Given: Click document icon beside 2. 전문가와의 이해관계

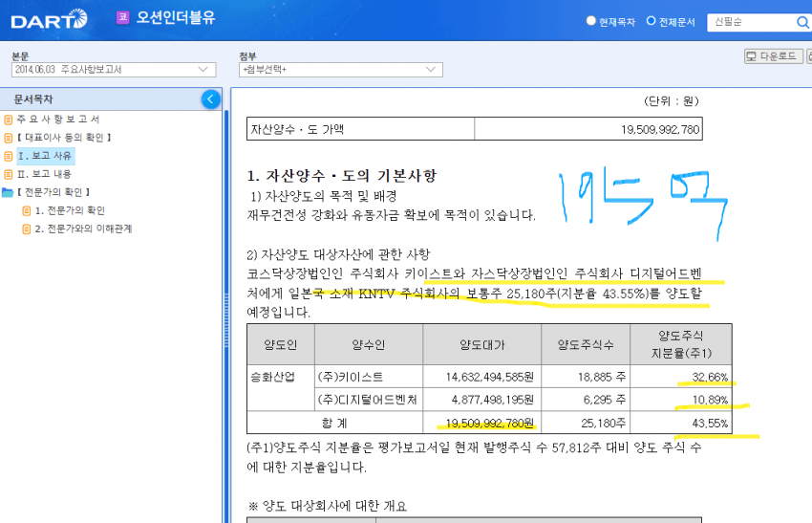Looking at the screenshot, I should [x=27, y=229].
